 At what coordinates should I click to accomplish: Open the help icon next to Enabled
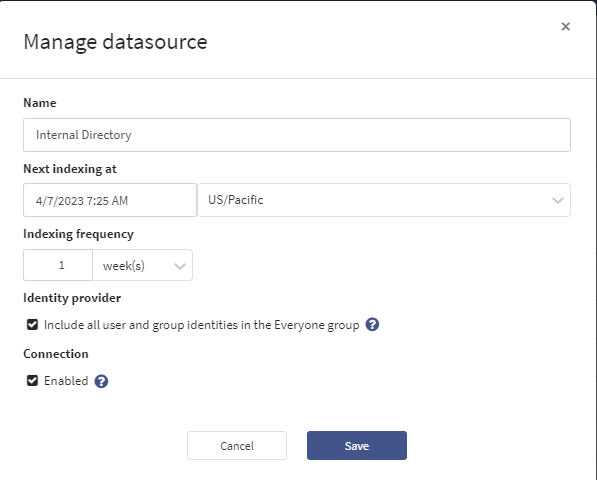coord(101,381)
